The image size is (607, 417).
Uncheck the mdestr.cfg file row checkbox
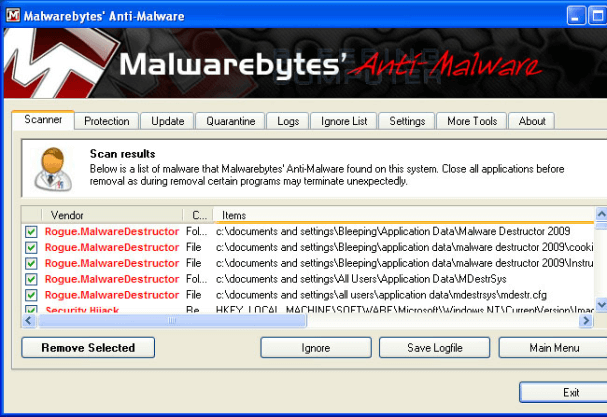(31, 295)
